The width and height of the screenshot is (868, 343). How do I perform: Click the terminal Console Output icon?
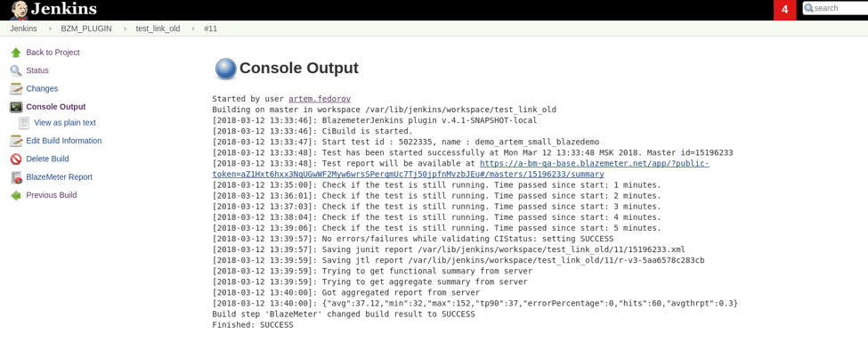click(16, 107)
